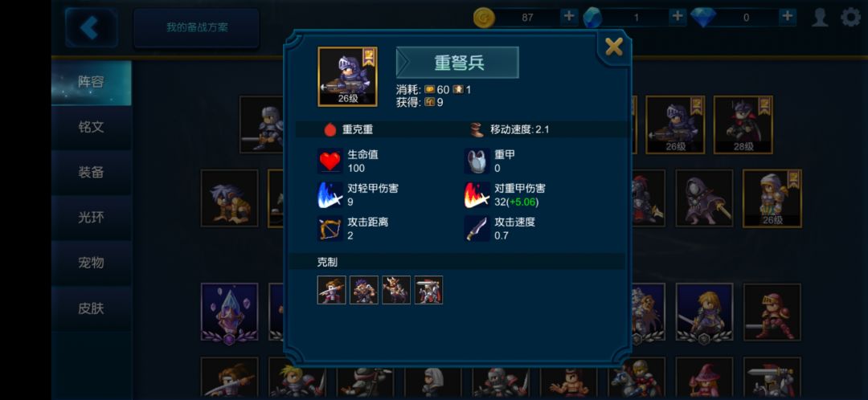Tap the 生命值 heart icon

click(x=330, y=161)
